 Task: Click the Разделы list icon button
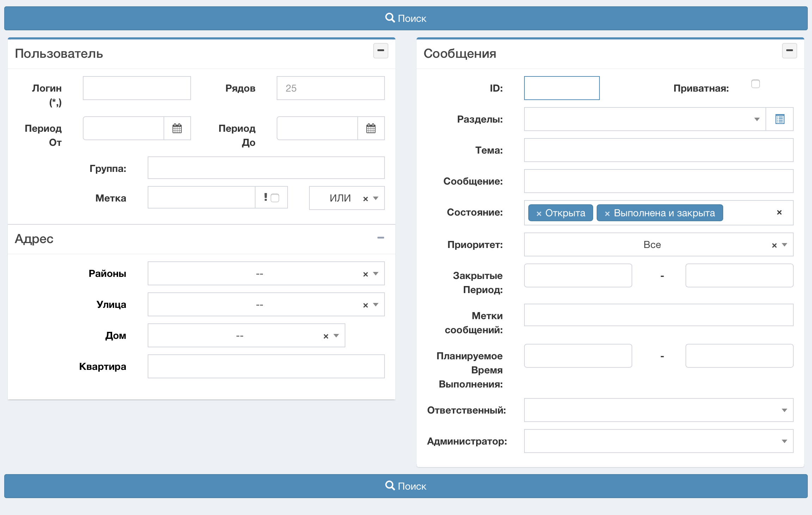(780, 119)
